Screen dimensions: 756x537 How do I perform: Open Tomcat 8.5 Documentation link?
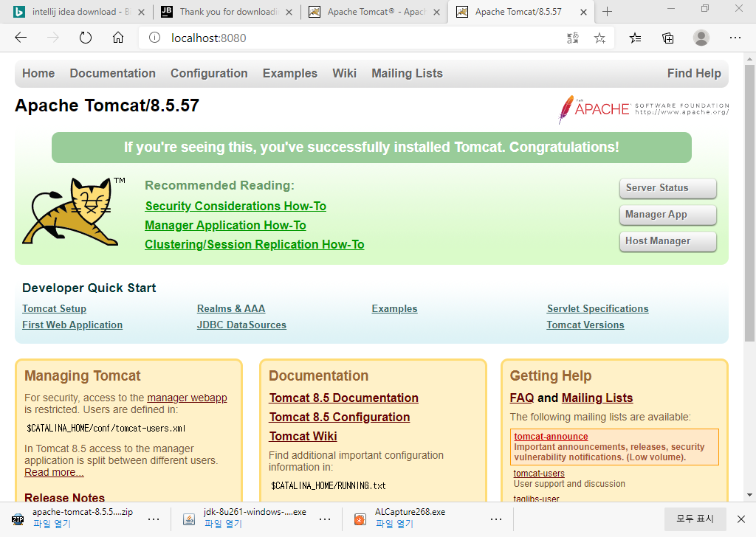[344, 398]
